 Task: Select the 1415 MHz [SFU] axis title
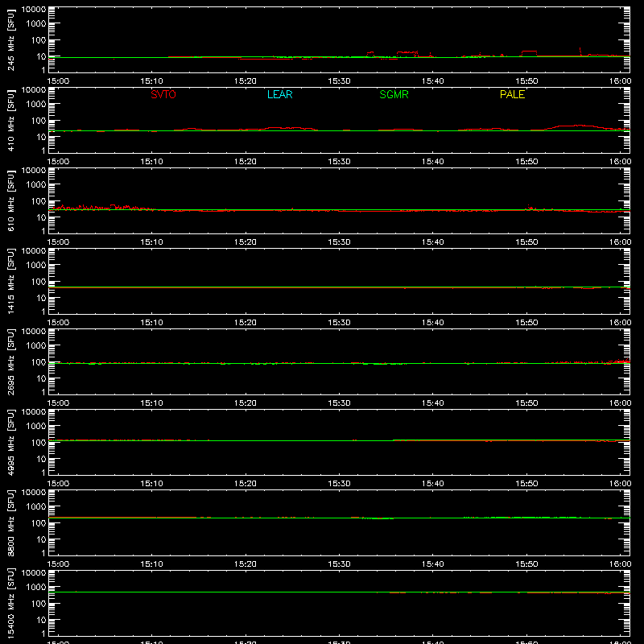(10, 281)
